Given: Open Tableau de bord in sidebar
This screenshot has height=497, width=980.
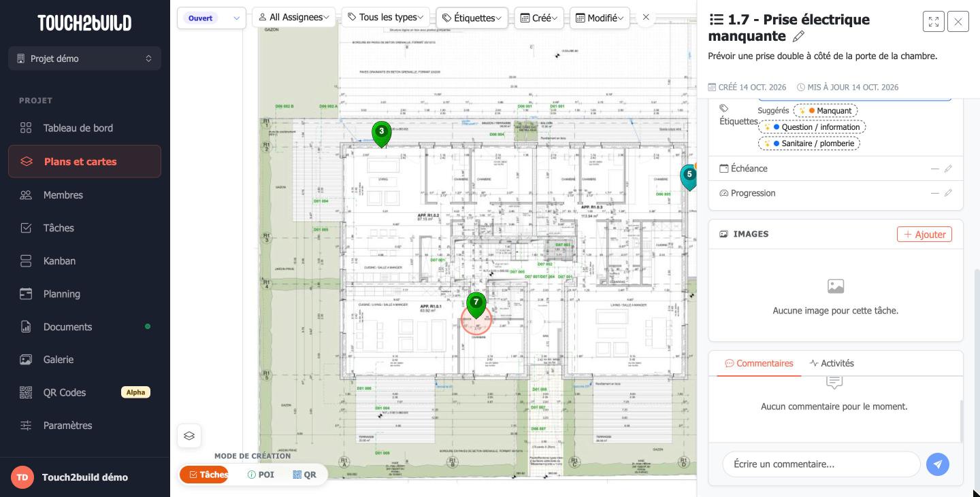Looking at the screenshot, I should pos(84,128).
